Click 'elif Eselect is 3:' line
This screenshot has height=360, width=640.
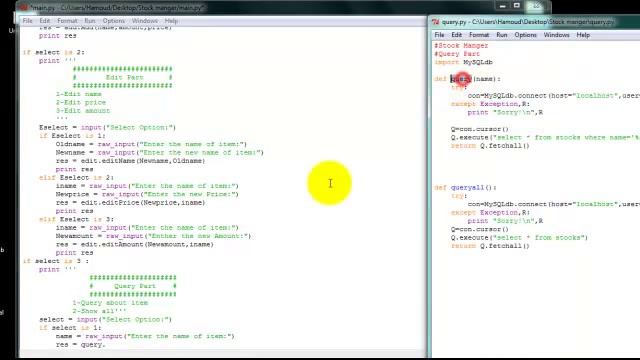coord(76,219)
